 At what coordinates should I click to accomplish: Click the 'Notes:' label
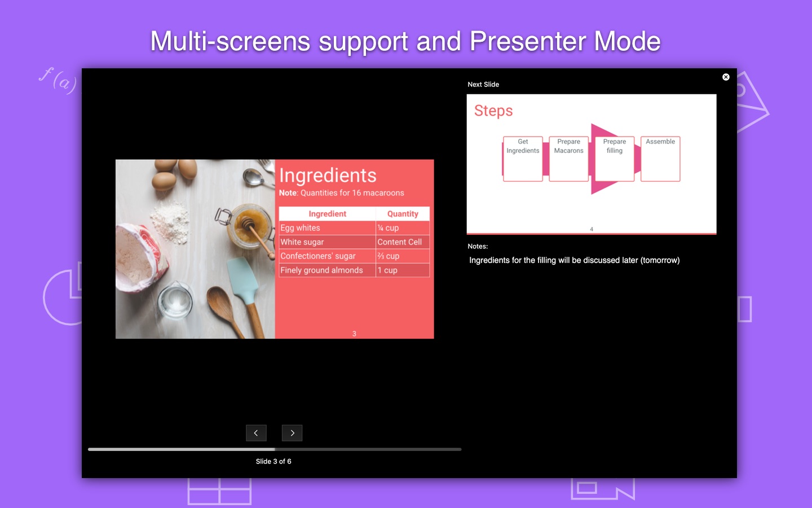[x=478, y=246]
